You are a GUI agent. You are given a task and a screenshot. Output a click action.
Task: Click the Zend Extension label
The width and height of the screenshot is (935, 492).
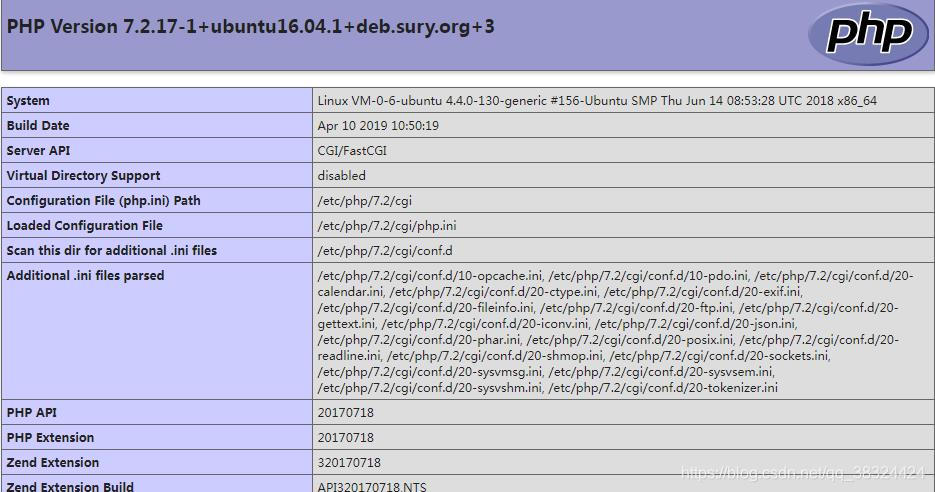[53, 463]
